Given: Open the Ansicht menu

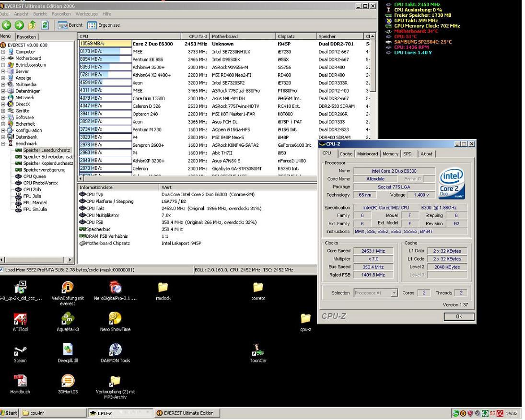Looking at the screenshot, I should click(x=21, y=14).
